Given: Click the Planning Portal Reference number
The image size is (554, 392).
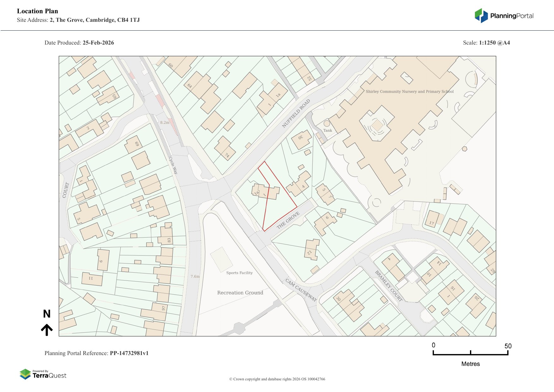Looking at the screenshot, I should click(129, 353).
